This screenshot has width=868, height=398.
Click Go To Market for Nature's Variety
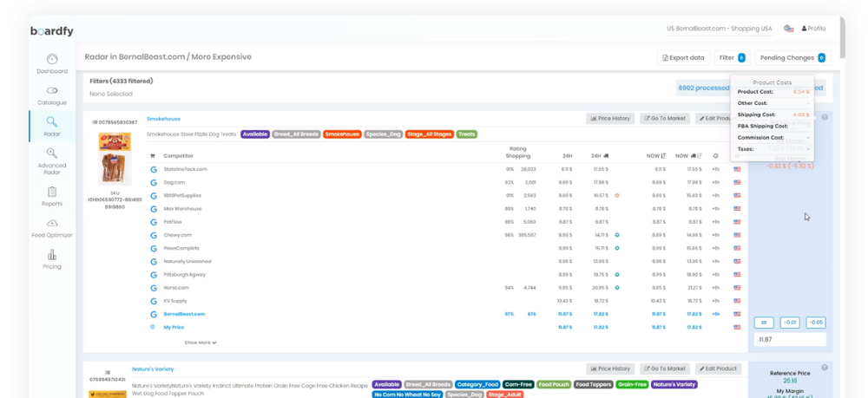(665, 369)
